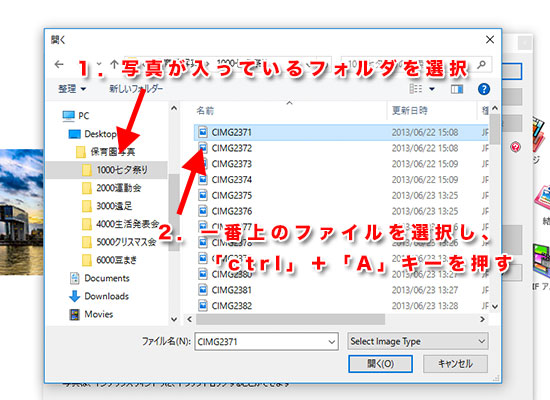Screen dimensions: 550x400
Task: Click the change view icon
Action: coord(416,89)
